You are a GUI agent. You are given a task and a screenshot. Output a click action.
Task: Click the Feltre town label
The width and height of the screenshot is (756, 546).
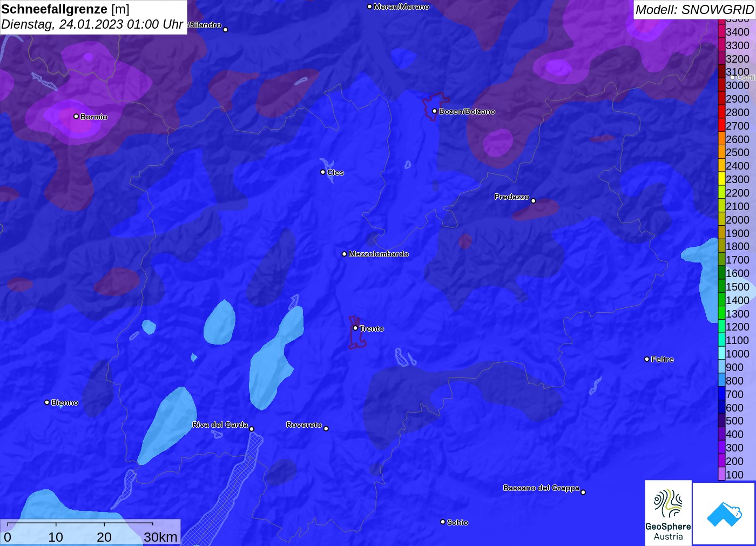(x=662, y=359)
